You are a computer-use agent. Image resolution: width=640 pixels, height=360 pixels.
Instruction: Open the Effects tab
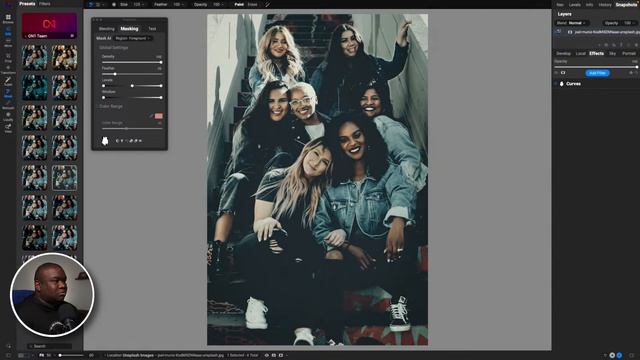596,53
